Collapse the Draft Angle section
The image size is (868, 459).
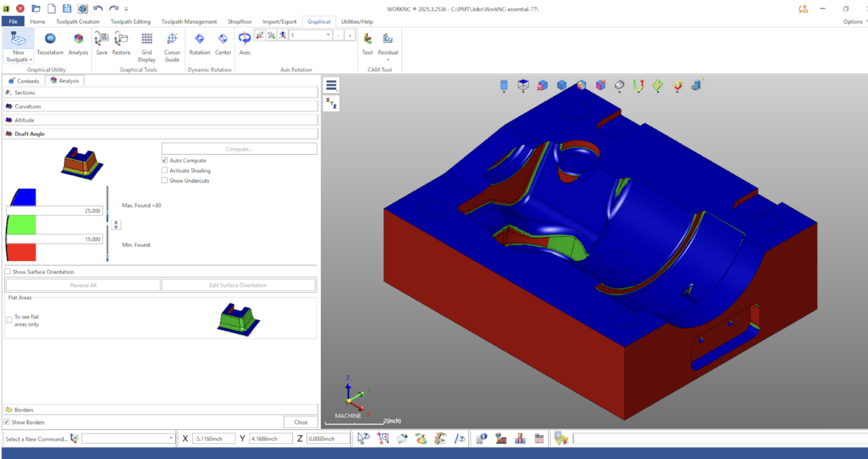click(x=161, y=134)
